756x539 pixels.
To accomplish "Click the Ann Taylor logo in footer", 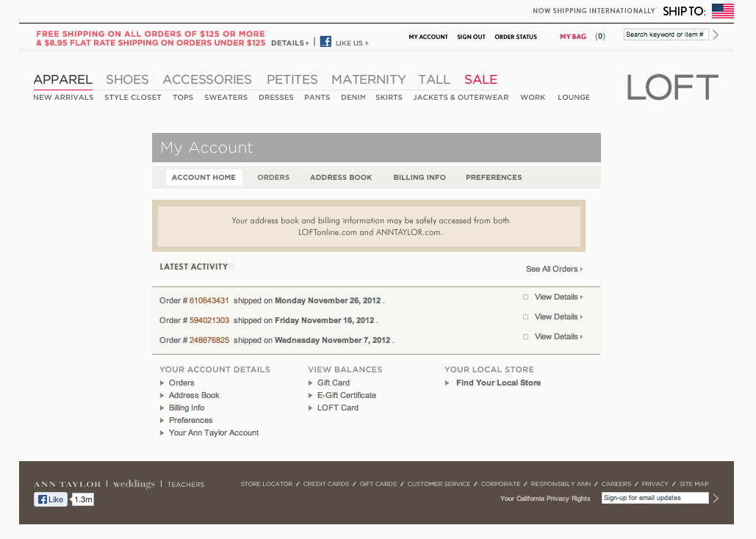I will point(67,485).
